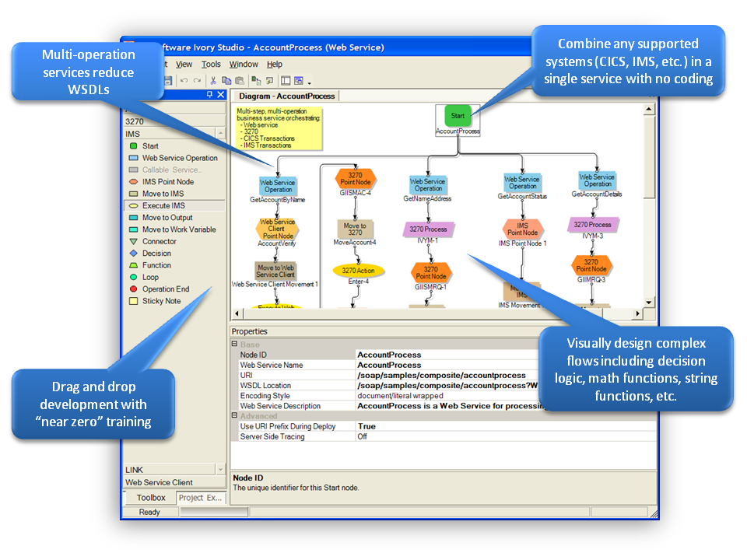Click the Cut scissors icon
This screenshot has width=747, height=560.
213,81
